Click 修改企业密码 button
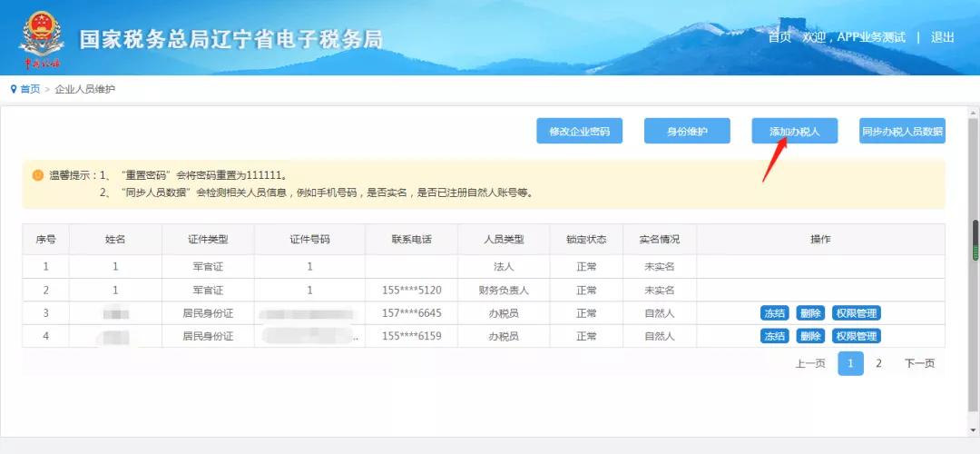This screenshot has height=454, width=980. (x=579, y=132)
